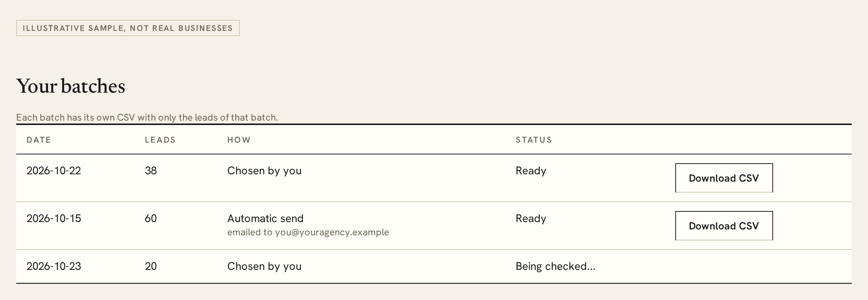Click the Ready status of 2026-10-15 batch
Viewport: 868px width, 300px height.
[531, 219]
